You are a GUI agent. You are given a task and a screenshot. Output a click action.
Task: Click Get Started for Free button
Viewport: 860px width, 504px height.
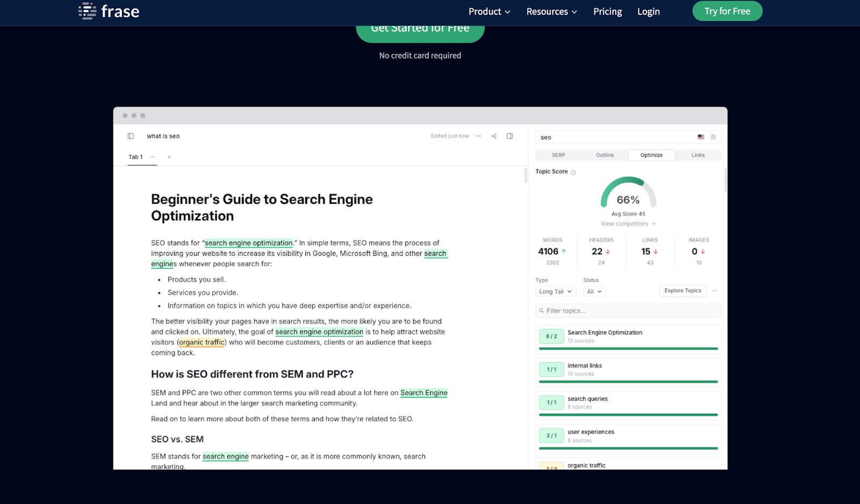(420, 33)
